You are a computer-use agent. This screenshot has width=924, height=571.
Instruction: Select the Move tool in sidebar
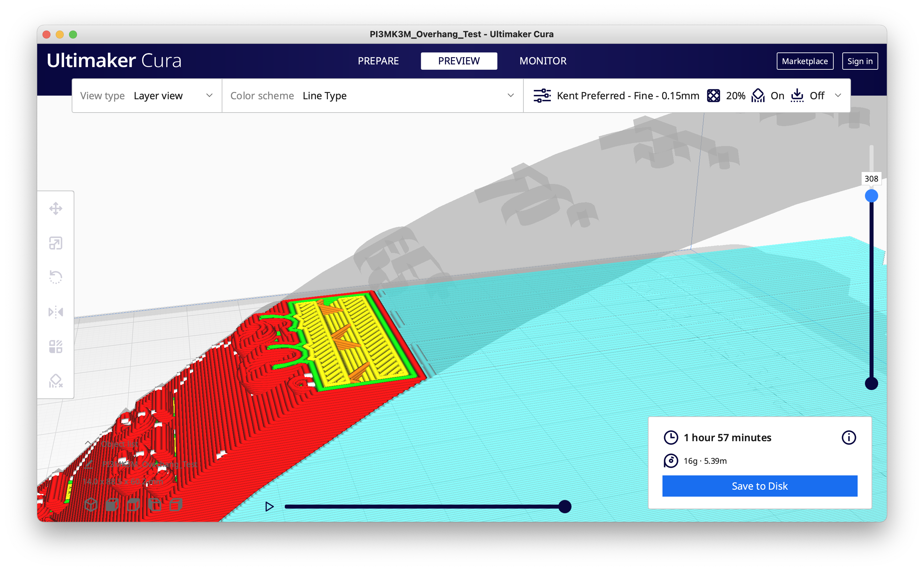point(55,208)
